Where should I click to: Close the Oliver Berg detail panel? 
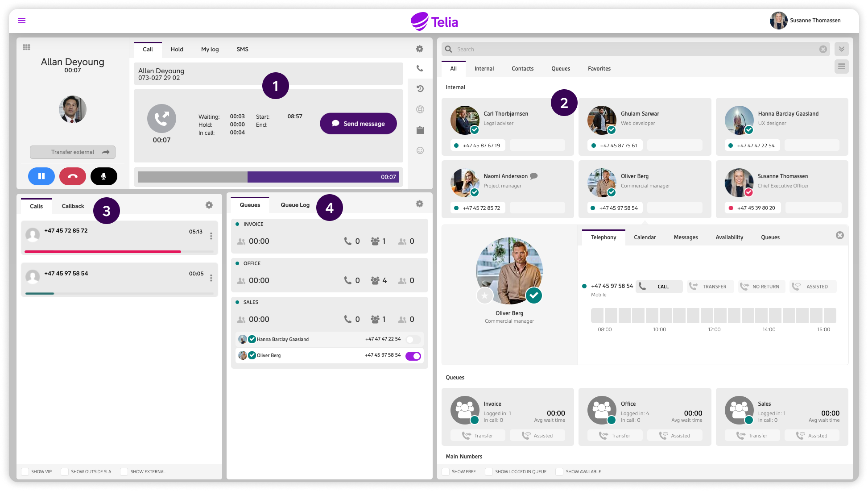point(840,235)
